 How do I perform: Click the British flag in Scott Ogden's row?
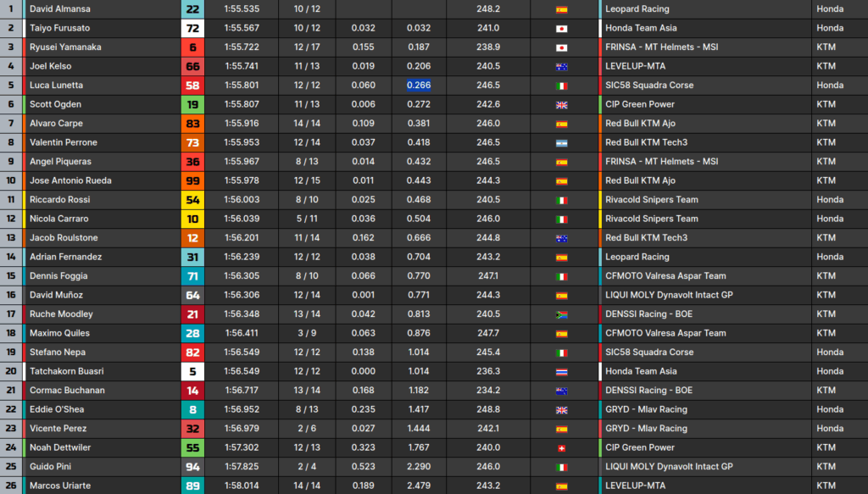click(561, 105)
